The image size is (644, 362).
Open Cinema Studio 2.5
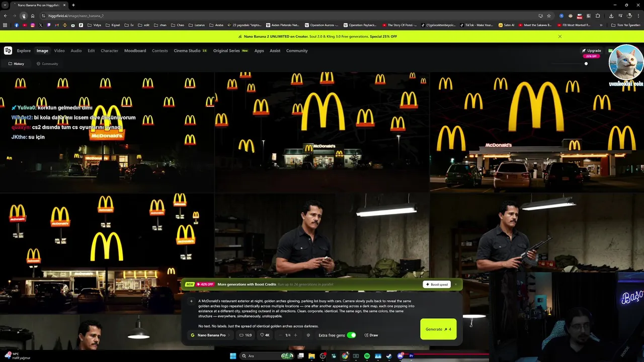tap(190, 51)
